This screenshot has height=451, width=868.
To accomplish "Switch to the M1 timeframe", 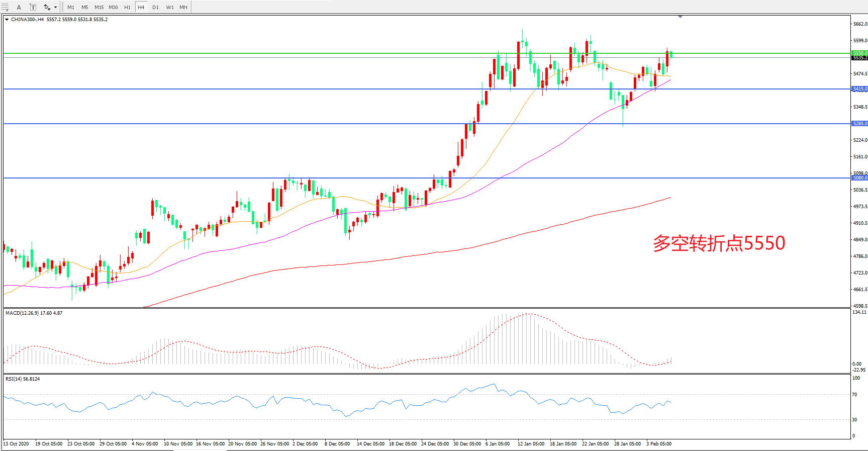I will pos(71,7).
